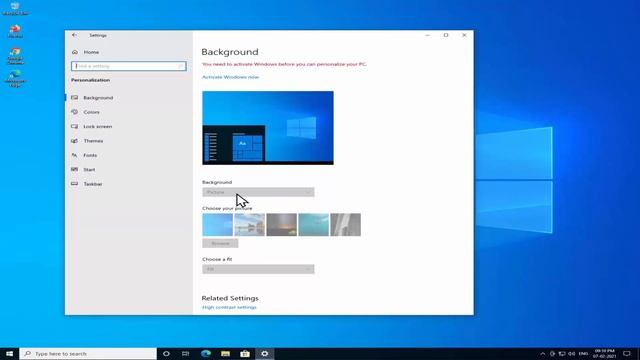Select the Google Chrome desktop shortcut
Image resolution: width=640 pixels, height=360 pixels.
tap(15, 56)
